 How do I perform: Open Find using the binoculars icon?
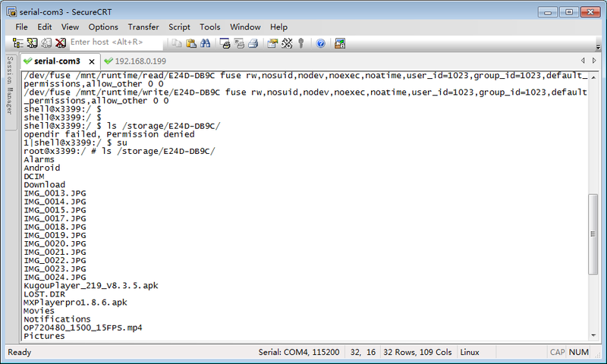tap(206, 43)
